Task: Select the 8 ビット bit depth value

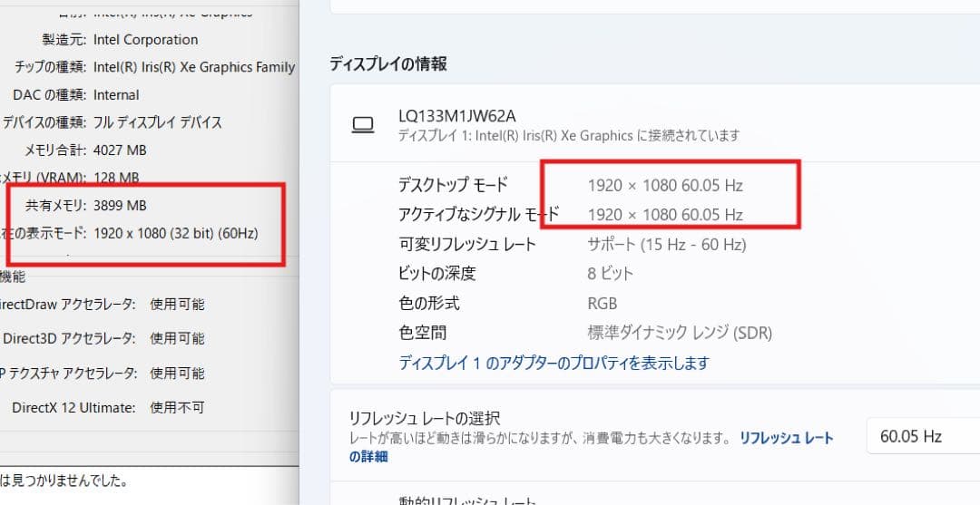Action: tap(610, 273)
